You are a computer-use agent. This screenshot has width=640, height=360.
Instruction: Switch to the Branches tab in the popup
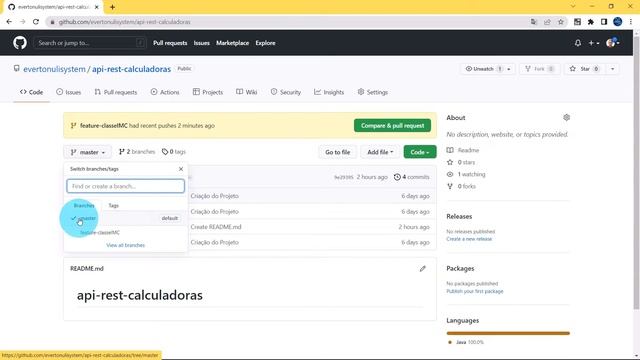pyautogui.click(x=84, y=205)
